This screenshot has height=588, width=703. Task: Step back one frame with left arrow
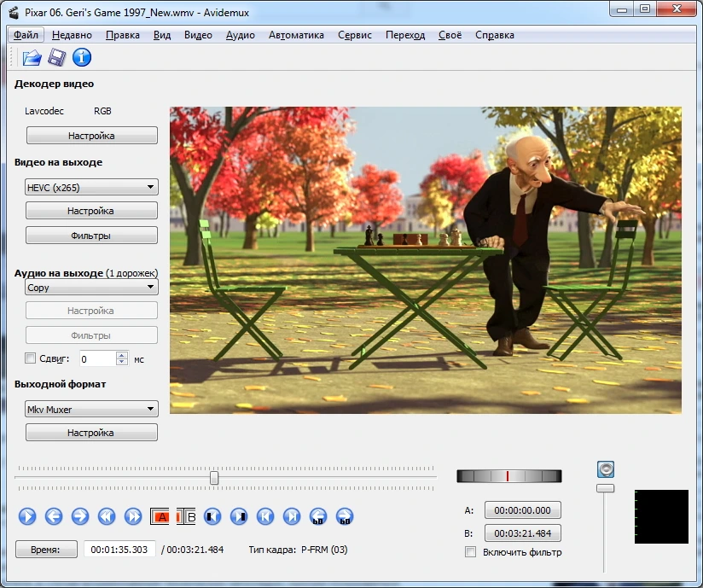(x=54, y=516)
